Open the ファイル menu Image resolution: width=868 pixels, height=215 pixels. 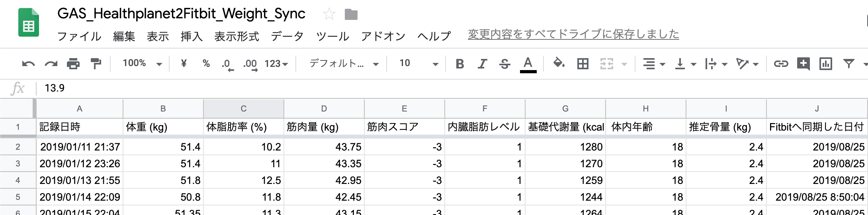[79, 36]
